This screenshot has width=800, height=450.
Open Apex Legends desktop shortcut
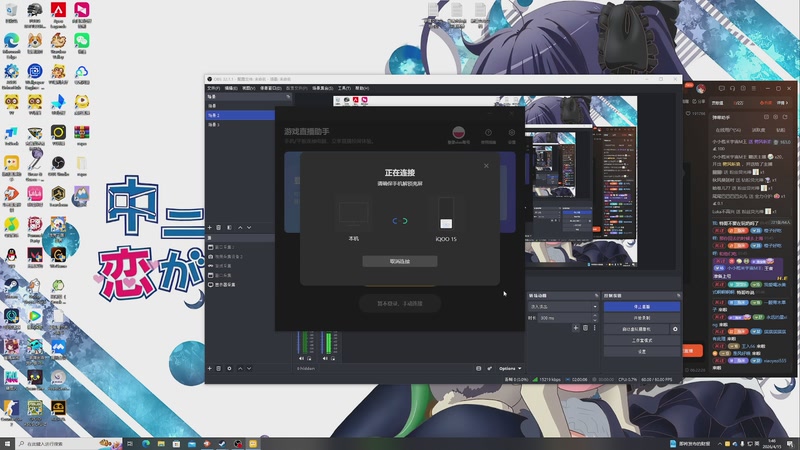[58, 14]
